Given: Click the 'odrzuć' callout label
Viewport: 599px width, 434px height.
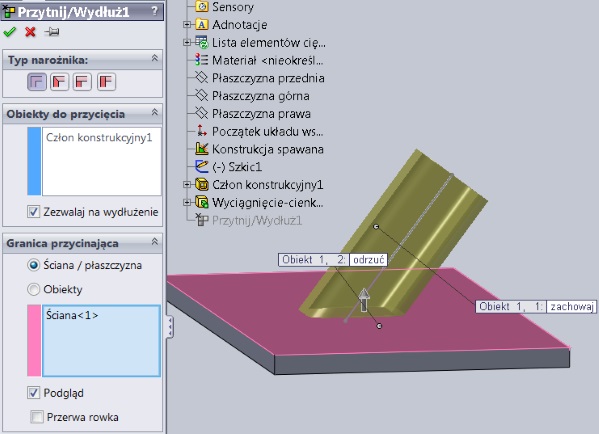Looking at the screenshot, I should click(x=368, y=260).
